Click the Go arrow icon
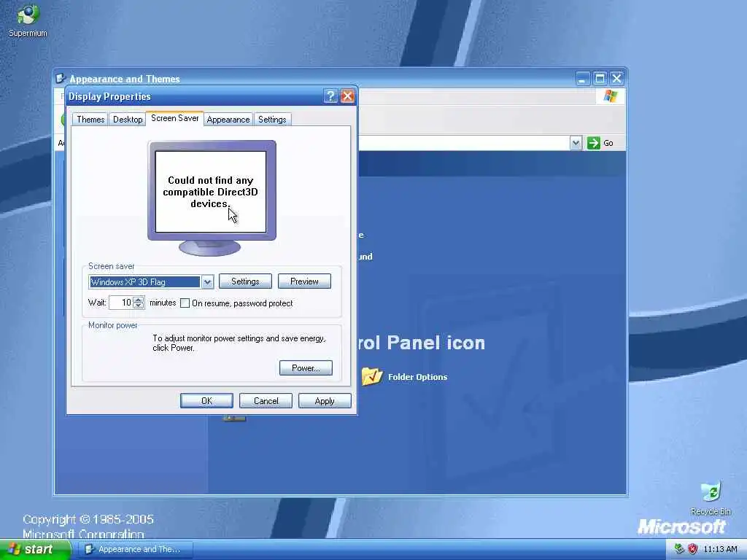Image resolution: width=747 pixels, height=560 pixels. (x=594, y=143)
